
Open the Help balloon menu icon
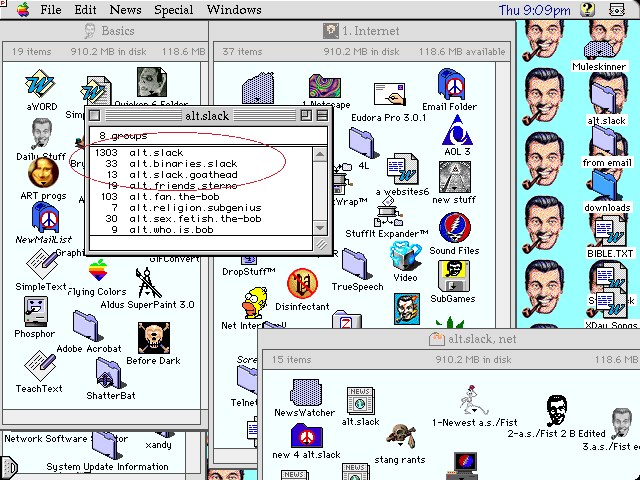pyautogui.click(x=587, y=9)
